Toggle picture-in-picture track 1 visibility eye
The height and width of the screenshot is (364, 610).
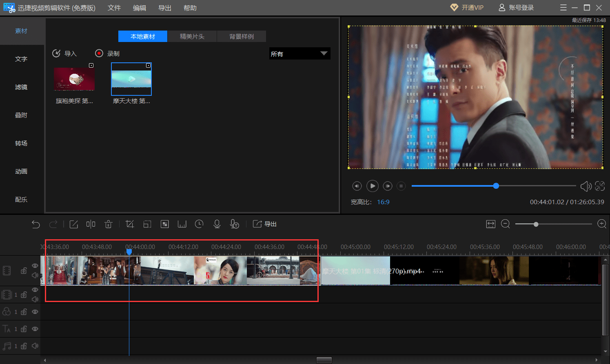click(35, 290)
